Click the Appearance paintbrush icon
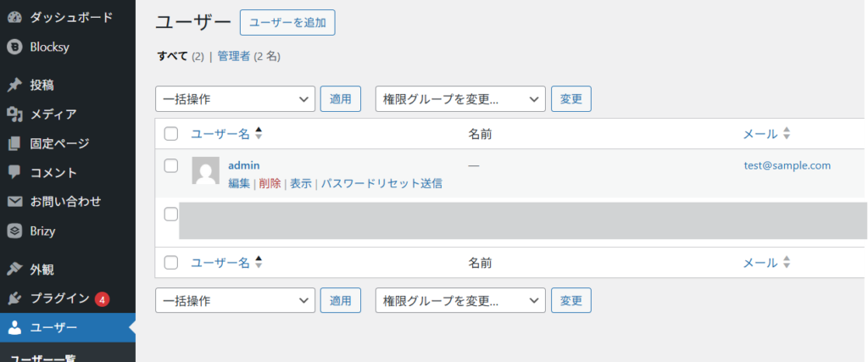The height and width of the screenshot is (362, 868). pos(14,270)
